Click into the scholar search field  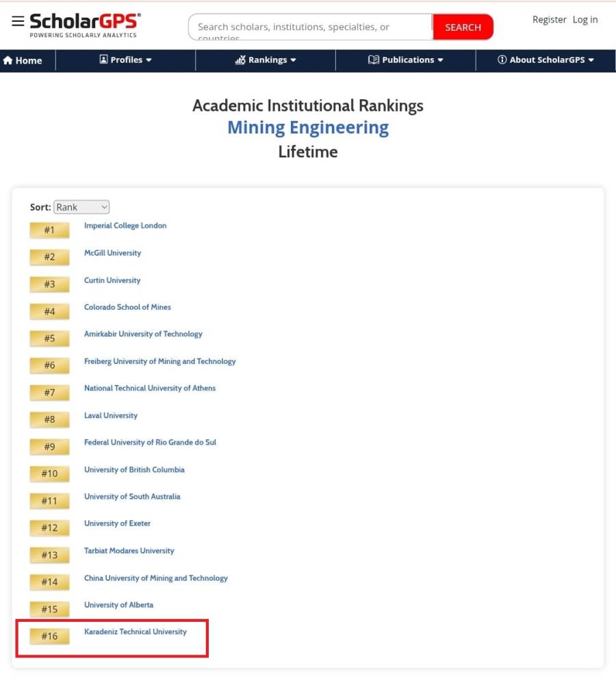[x=310, y=27]
